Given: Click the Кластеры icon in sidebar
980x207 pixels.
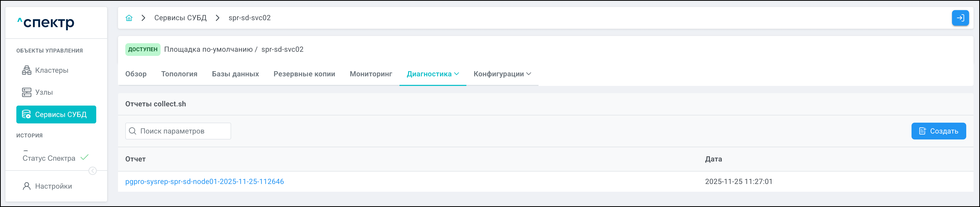Looking at the screenshot, I should click(27, 70).
